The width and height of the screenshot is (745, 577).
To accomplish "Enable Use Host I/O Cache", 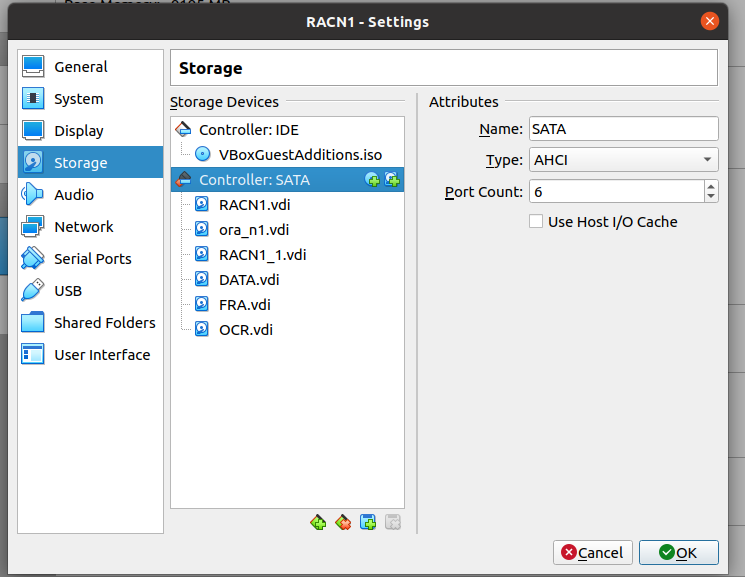I will (536, 221).
